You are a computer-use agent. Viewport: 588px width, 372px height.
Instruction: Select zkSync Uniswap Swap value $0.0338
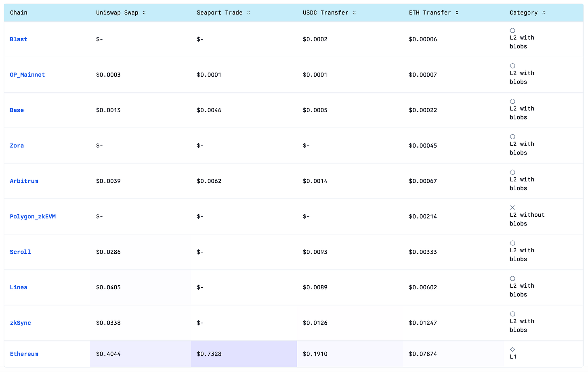(x=108, y=323)
